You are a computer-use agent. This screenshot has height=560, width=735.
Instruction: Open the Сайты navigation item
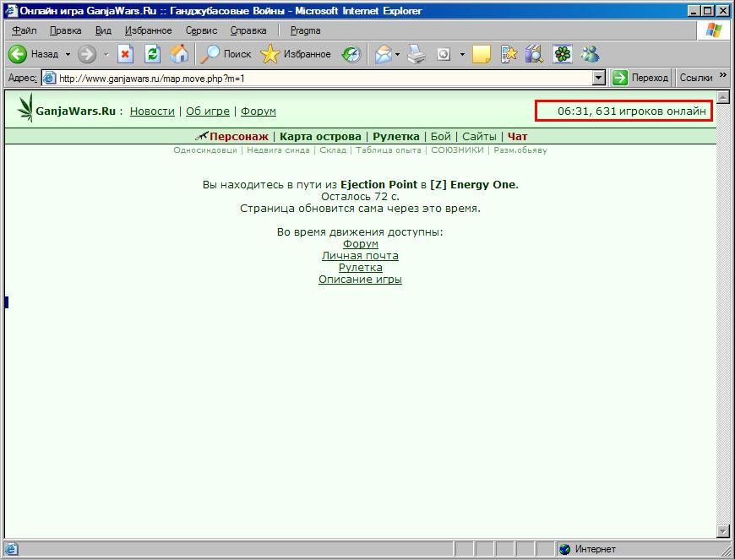[479, 136]
